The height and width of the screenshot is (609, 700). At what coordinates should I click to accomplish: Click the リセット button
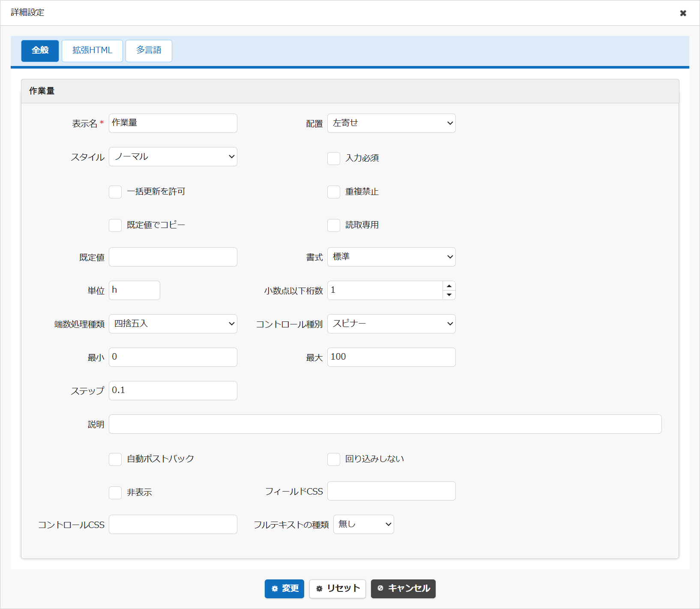[x=338, y=588]
